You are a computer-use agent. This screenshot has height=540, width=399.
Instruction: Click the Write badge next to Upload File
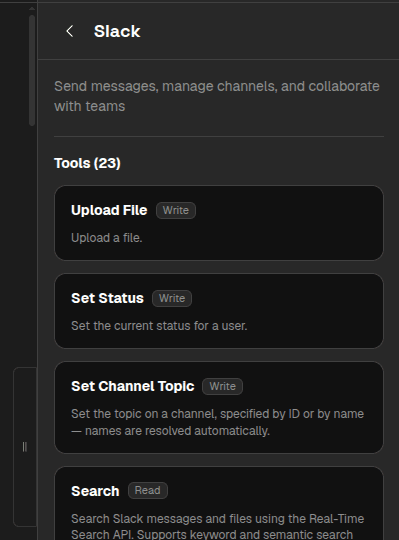tap(176, 210)
